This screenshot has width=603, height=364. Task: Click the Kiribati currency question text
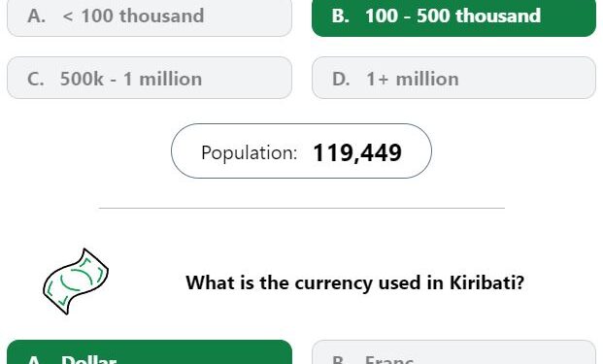[x=354, y=282]
